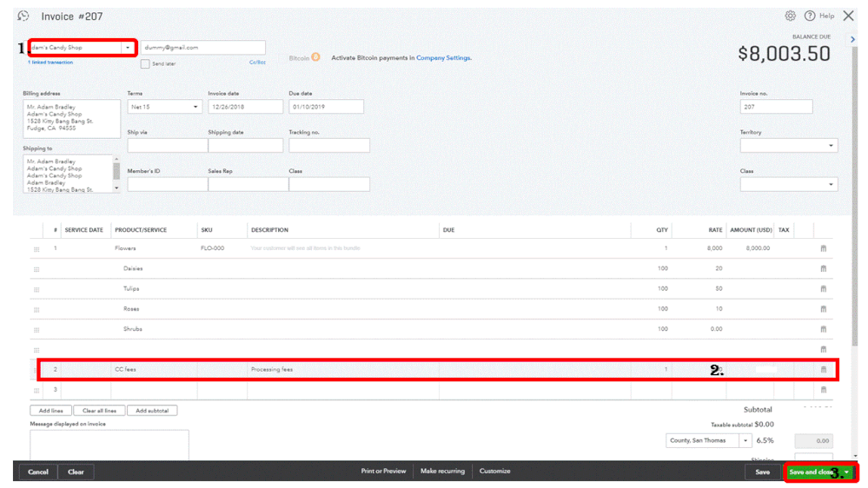Click Message displayed on invoice box
Screen dimensions: 868x488
pos(109,445)
